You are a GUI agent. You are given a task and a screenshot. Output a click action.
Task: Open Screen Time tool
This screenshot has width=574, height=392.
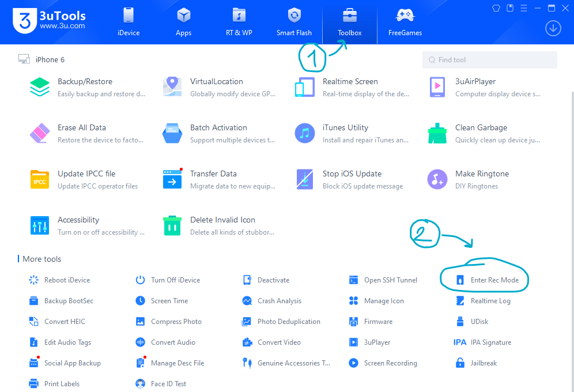tap(162, 301)
